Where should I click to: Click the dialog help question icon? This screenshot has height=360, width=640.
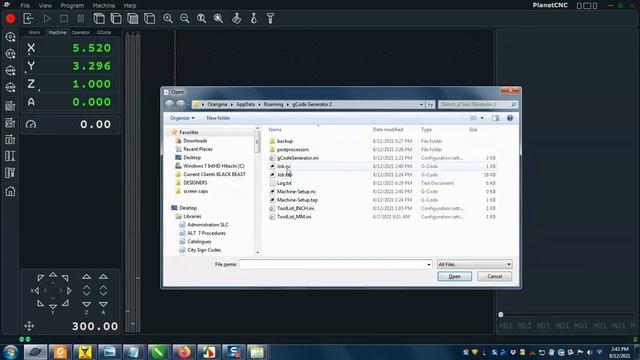[510, 118]
